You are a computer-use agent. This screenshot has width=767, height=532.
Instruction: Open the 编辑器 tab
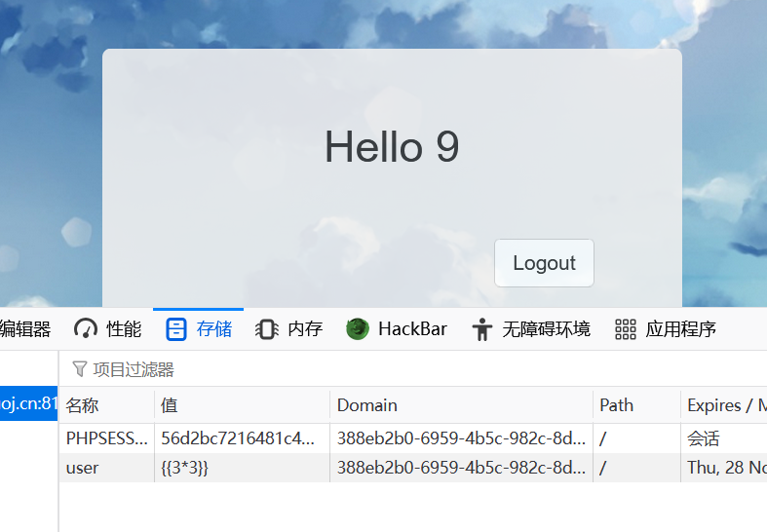click(x=25, y=329)
